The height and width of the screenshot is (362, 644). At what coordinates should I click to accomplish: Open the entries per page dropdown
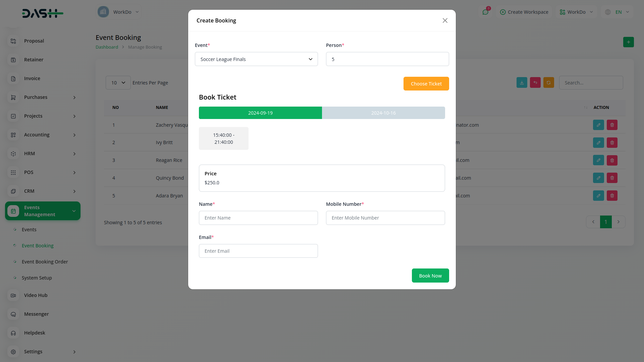[118, 83]
